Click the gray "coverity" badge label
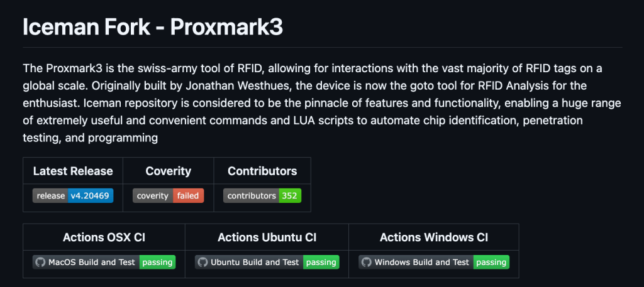The height and width of the screenshot is (287, 644). click(153, 195)
